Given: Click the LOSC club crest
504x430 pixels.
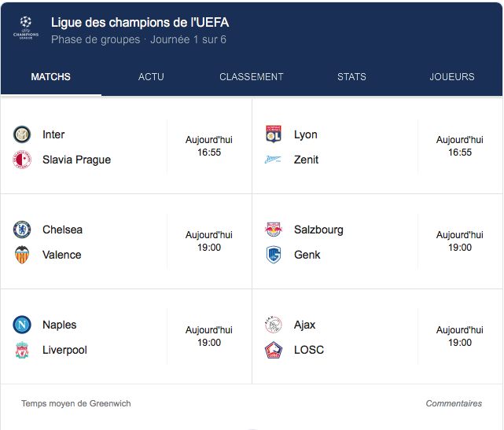Looking at the screenshot, I should pyautogui.click(x=274, y=350).
